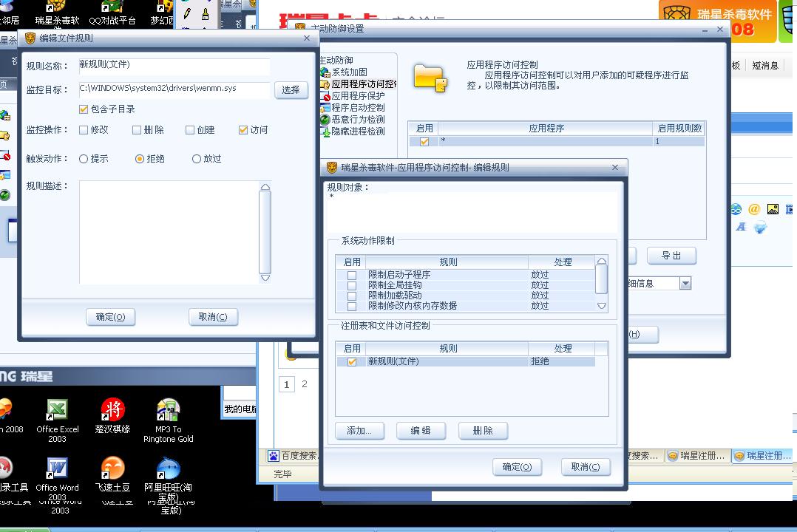
Task: Enable the 修改 monitoring checkbox
Action: click(84, 130)
